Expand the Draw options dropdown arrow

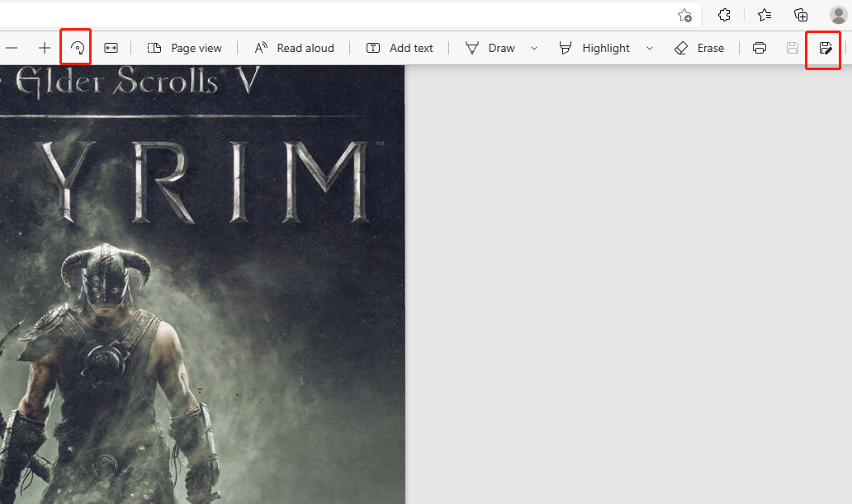point(533,49)
